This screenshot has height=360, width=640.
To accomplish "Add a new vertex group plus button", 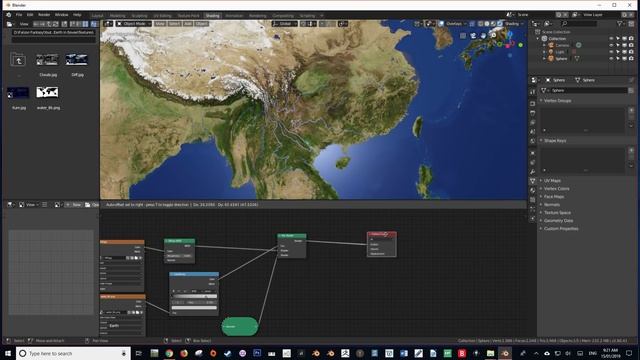I will [x=631, y=111].
